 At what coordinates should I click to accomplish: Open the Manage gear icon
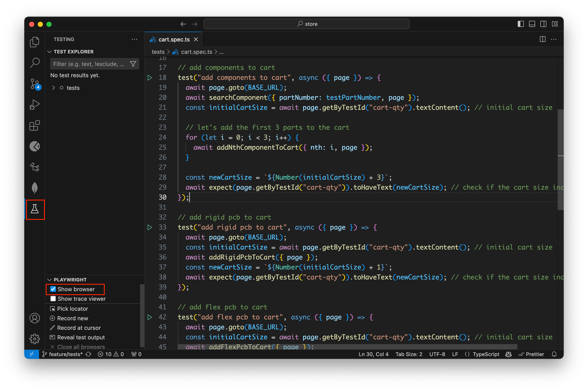35,339
